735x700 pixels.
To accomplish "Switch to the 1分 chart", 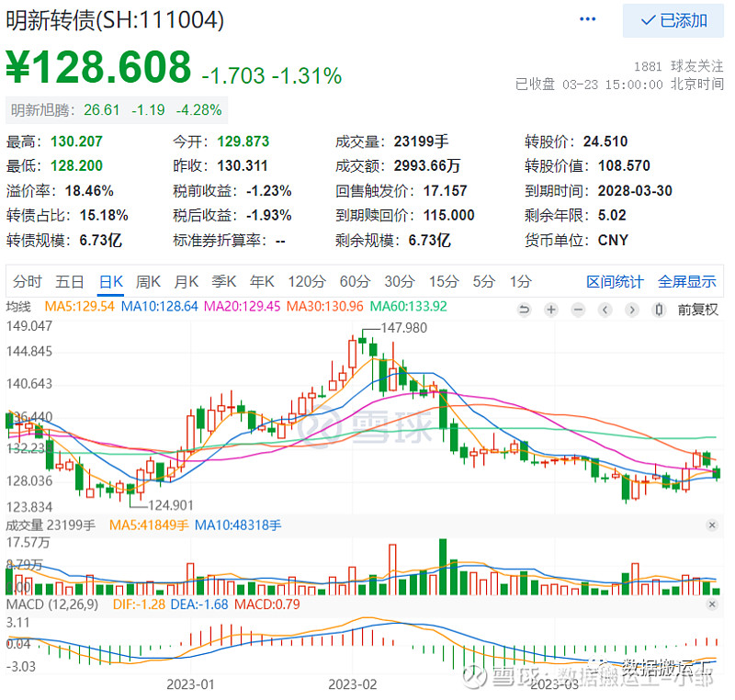I will tap(521, 282).
